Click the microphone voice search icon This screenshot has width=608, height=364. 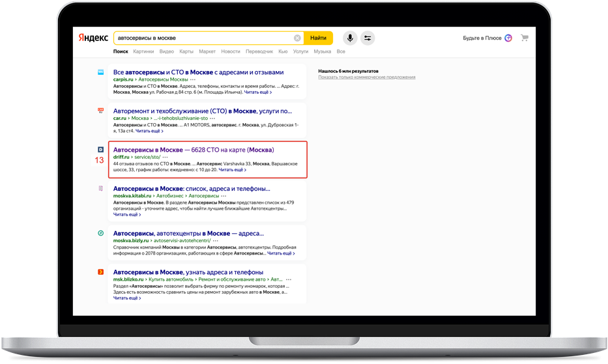[350, 38]
